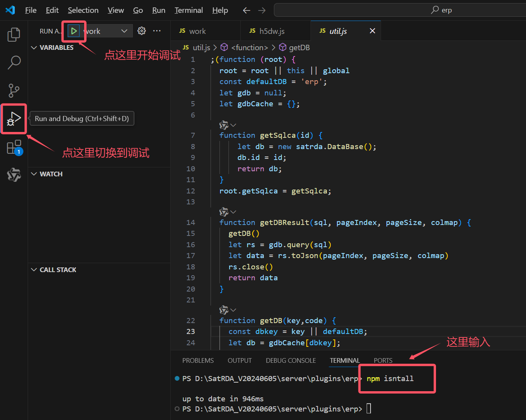Go forward with the right arrow
This screenshot has height=420, width=526.
(x=262, y=10)
